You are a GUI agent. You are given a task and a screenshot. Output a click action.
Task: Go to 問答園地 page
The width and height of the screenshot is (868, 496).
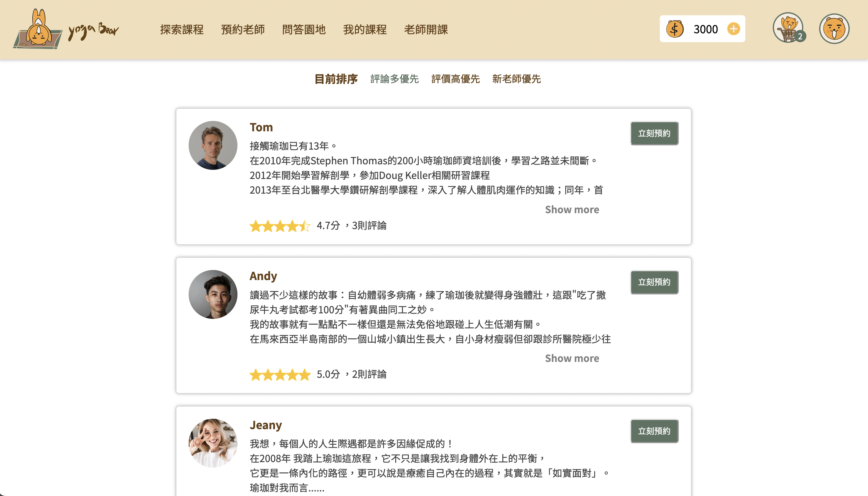tap(304, 30)
